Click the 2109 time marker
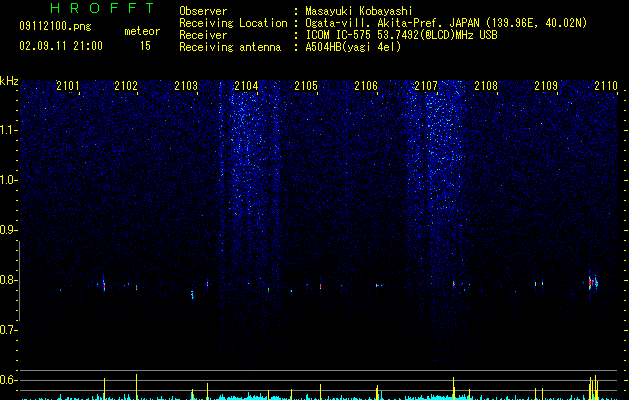This screenshot has height=400, width=629. [546, 86]
